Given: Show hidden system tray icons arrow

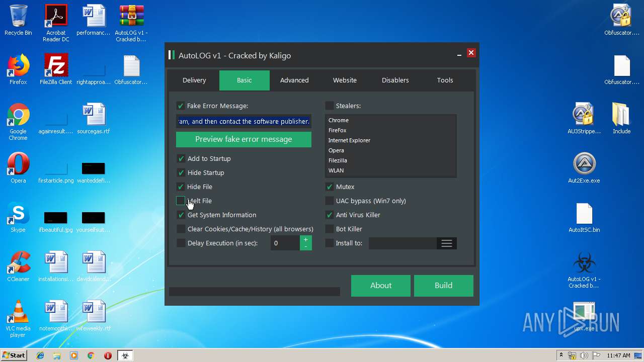Looking at the screenshot, I should (x=561, y=355).
